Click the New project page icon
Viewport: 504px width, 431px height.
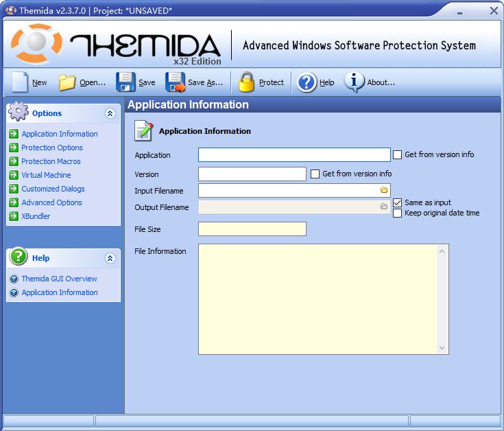click(x=20, y=82)
